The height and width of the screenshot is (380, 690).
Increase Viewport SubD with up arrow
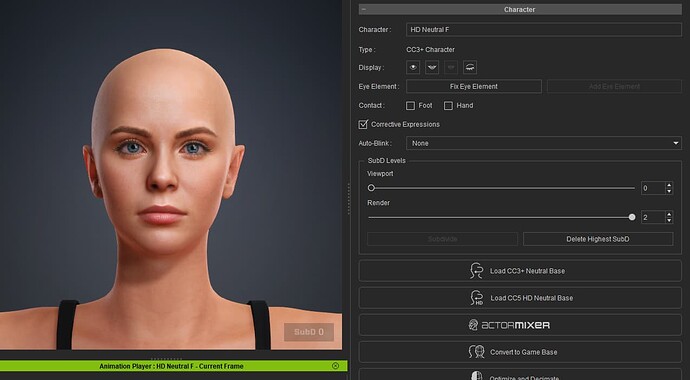coord(669,185)
